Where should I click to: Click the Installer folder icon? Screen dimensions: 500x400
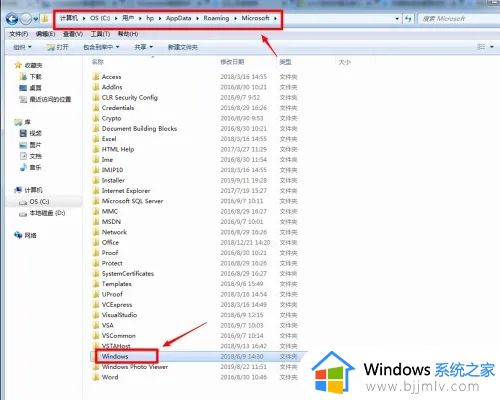(x=96, y=180)
